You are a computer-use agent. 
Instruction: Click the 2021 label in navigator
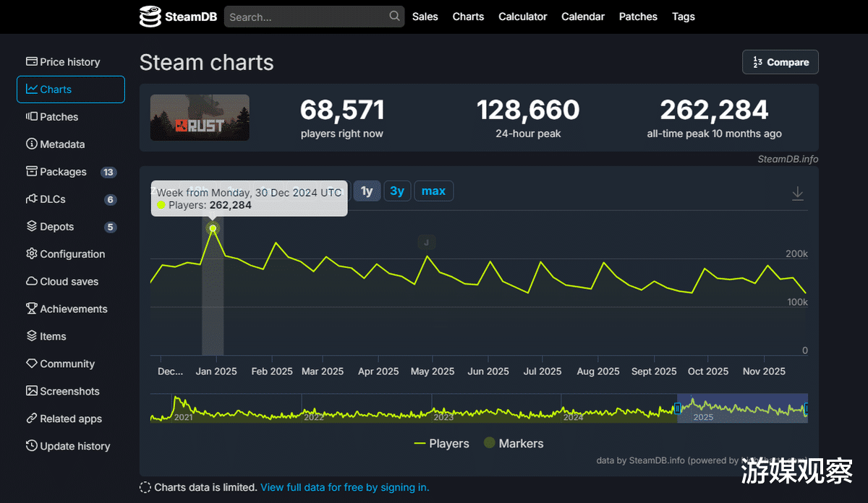pos(183,417)
